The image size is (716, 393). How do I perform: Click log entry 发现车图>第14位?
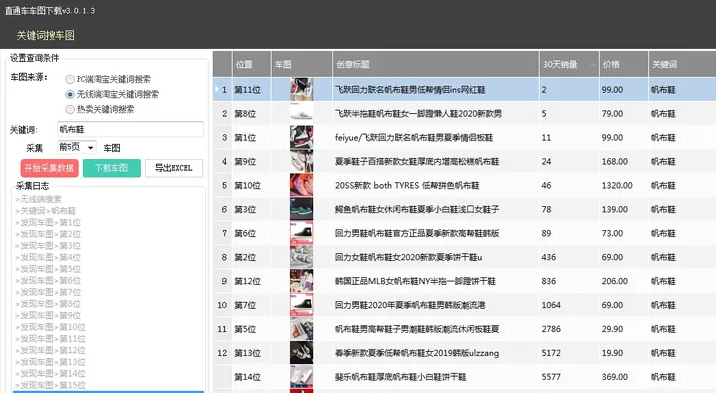pos(50,373)
